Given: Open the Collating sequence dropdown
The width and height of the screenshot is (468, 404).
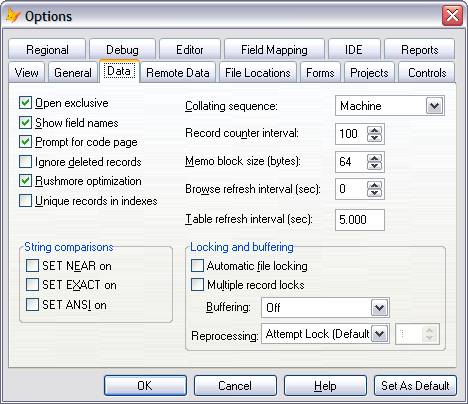Looking at the screenshot, I should point(434,106).
